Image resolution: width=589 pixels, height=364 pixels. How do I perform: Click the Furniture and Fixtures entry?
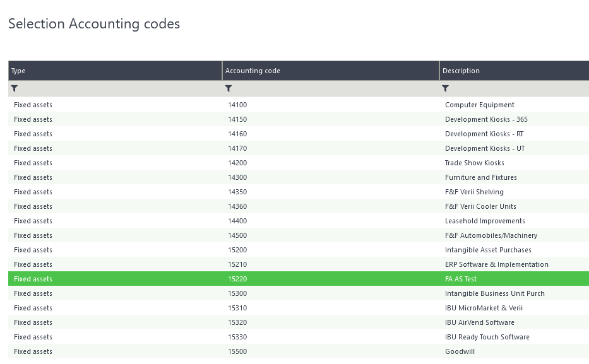480,177
